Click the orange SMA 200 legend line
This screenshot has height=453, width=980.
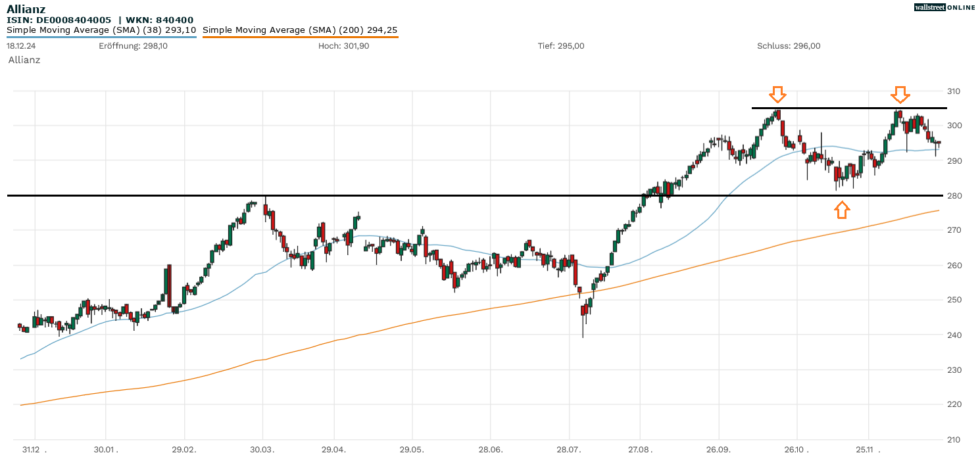(x=300, y=37)
